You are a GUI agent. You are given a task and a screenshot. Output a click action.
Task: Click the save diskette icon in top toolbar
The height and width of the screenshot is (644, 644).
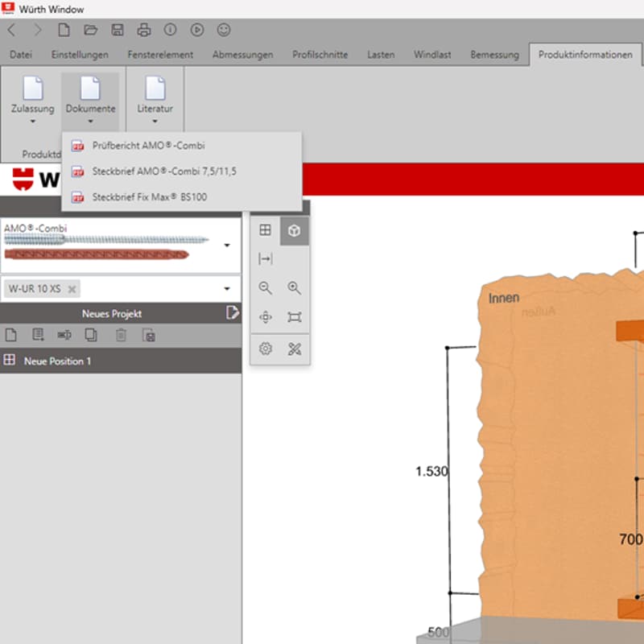click(118, 30)
